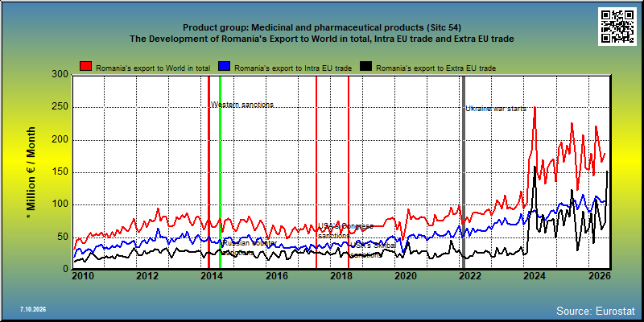This screenshot has width=644, height=322.
Task: Click the x-axis year 2010
Action: tap(83, 276)
